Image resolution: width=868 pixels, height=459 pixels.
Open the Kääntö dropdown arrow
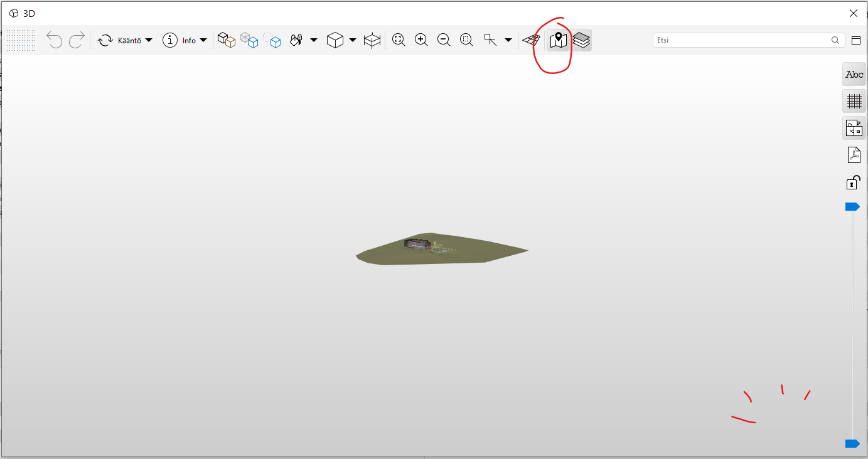(x=149, y=41)
